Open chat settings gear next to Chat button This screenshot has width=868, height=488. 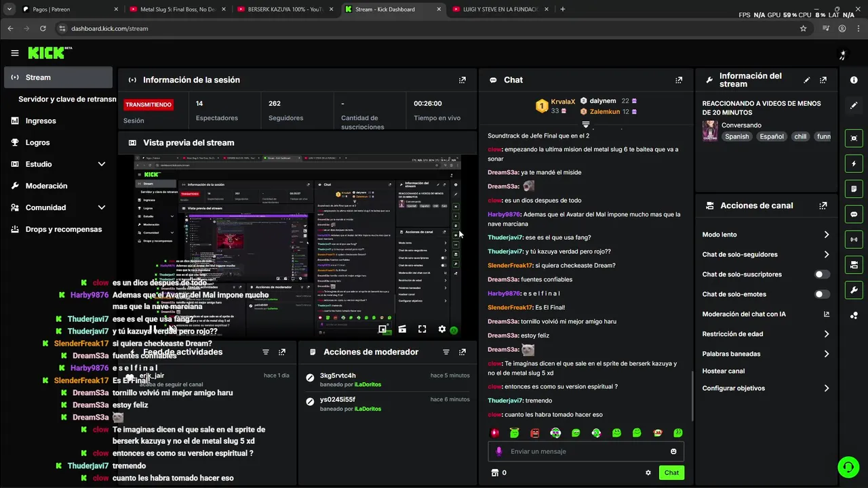648,473
